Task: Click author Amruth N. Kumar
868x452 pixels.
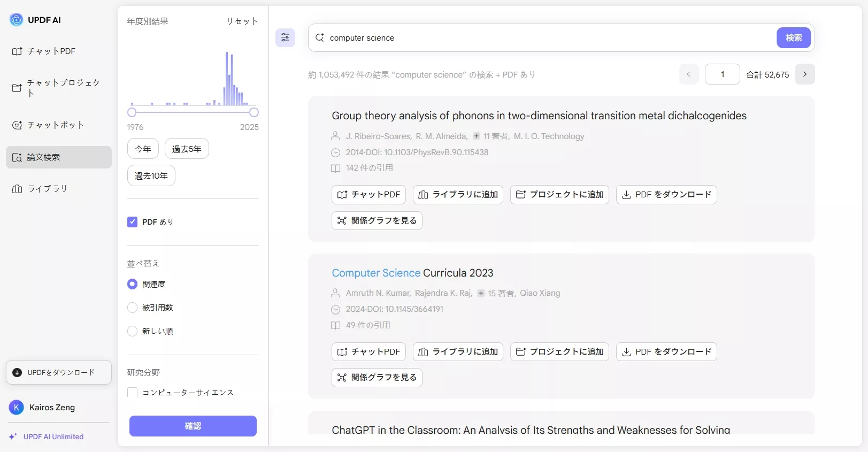Action: 378,293
